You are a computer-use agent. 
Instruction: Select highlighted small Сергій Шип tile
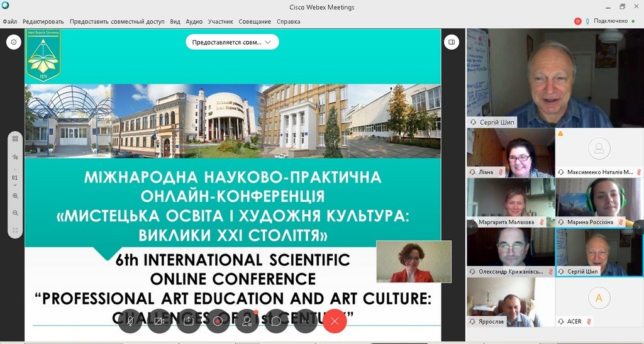tap(599, 252)
